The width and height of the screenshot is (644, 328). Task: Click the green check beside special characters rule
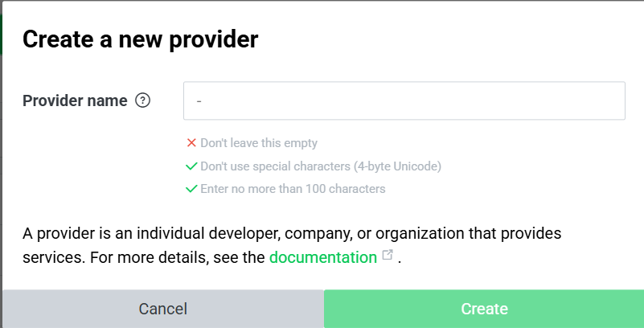point(191,166)
